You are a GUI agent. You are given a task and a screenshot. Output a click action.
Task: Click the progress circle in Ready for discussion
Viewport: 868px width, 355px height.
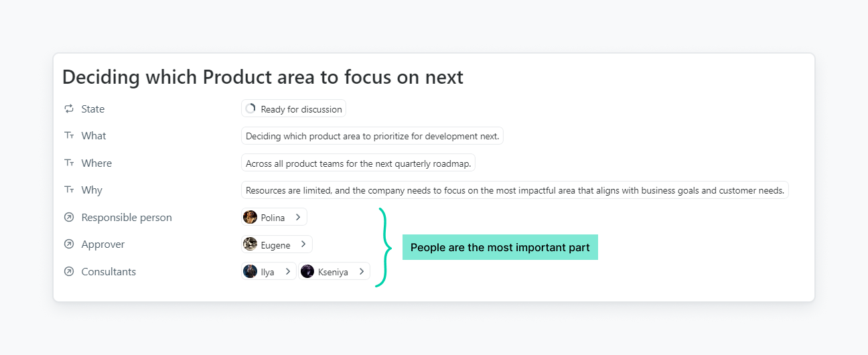point(250,109)
